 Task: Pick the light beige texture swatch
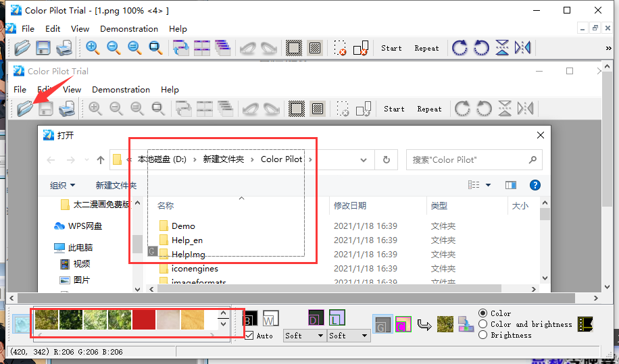168,319
